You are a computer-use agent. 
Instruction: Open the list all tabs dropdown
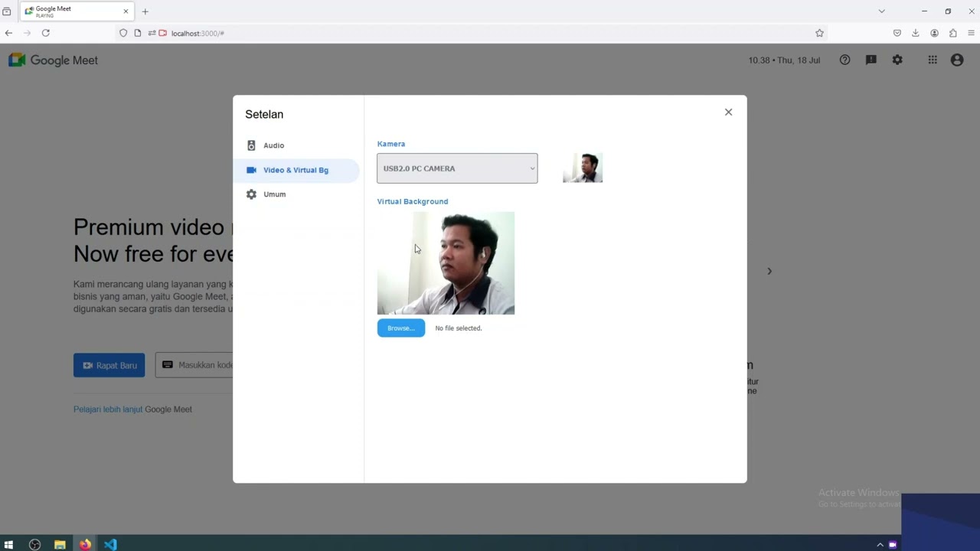pyautogui.click(x=881, y=11)
